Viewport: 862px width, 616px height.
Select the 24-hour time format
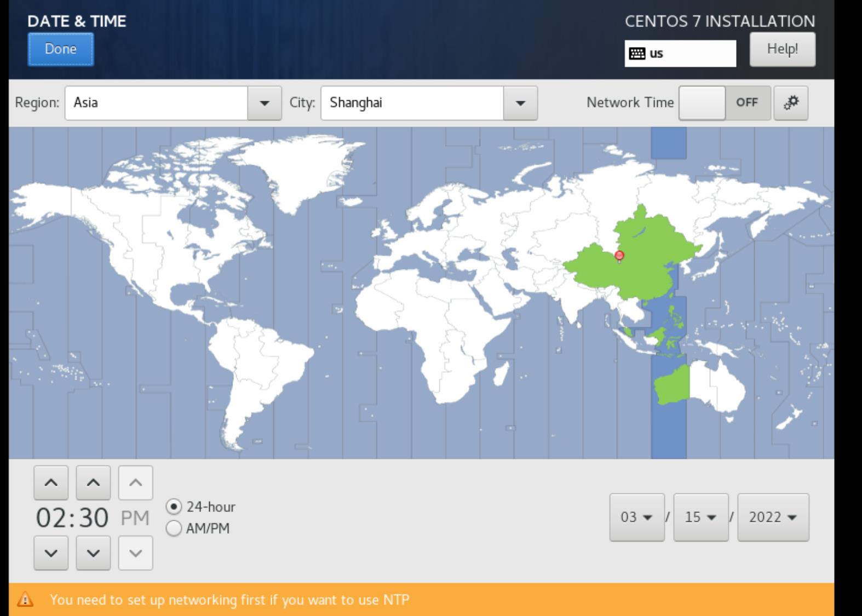pos(201,507)
